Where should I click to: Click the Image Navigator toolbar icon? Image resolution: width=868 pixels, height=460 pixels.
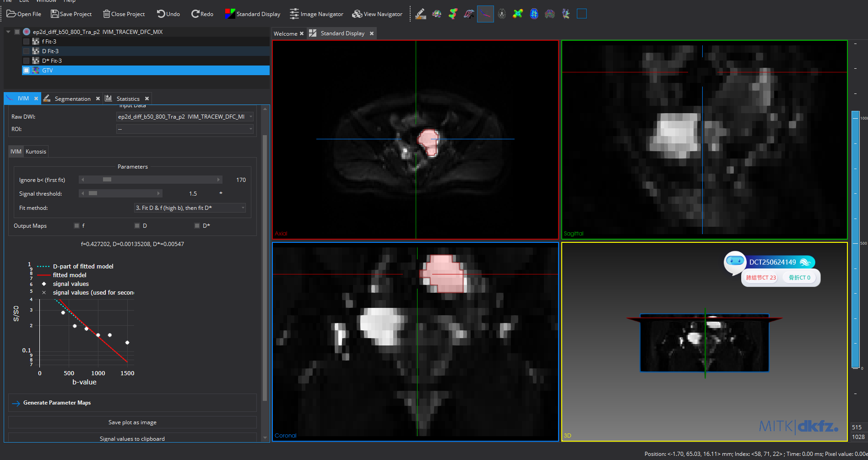[x=316, y=14]
